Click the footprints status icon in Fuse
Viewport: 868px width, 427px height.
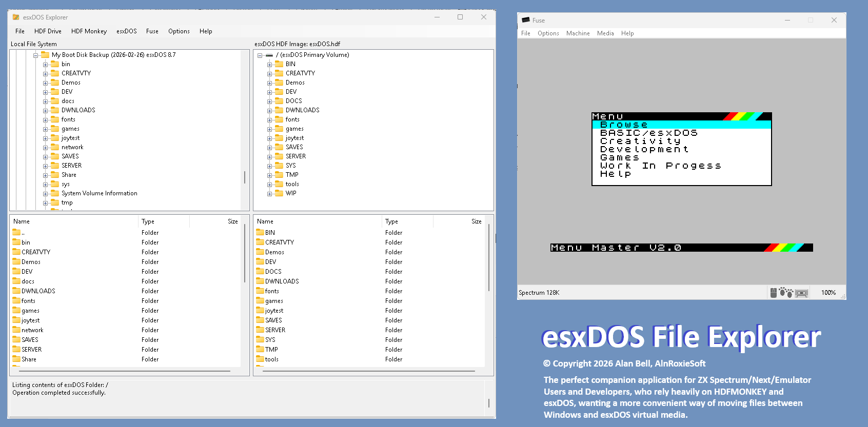point(786,293)
